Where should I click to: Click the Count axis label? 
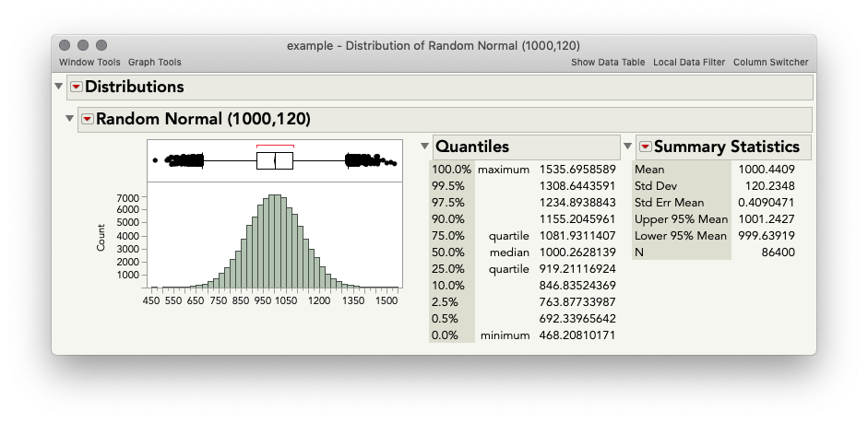pyautogui.click(x=101, y=237)
